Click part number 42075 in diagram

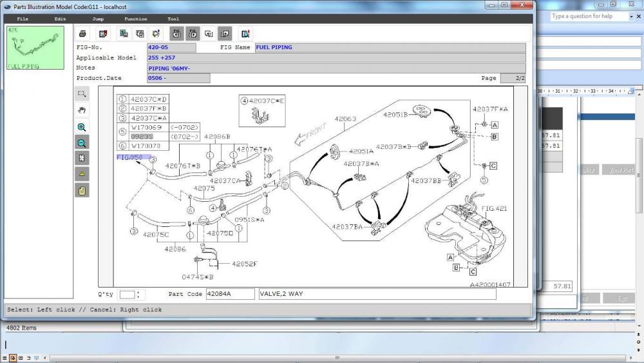(x=204, y=188)
